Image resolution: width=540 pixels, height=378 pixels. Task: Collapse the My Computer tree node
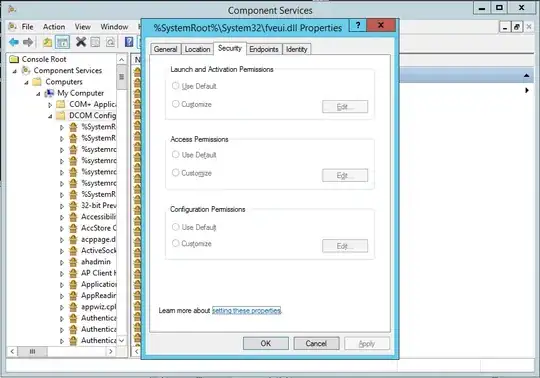point(38,94)
